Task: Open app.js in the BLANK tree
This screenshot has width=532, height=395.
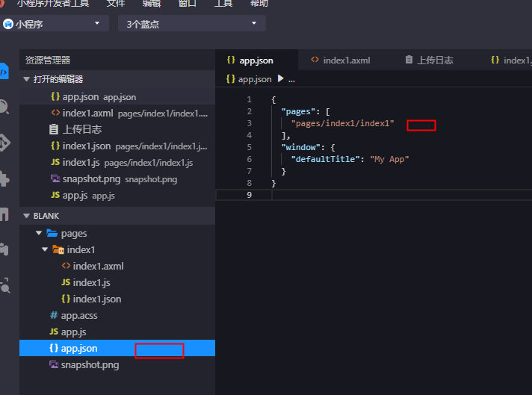Action: coord(117,332)
